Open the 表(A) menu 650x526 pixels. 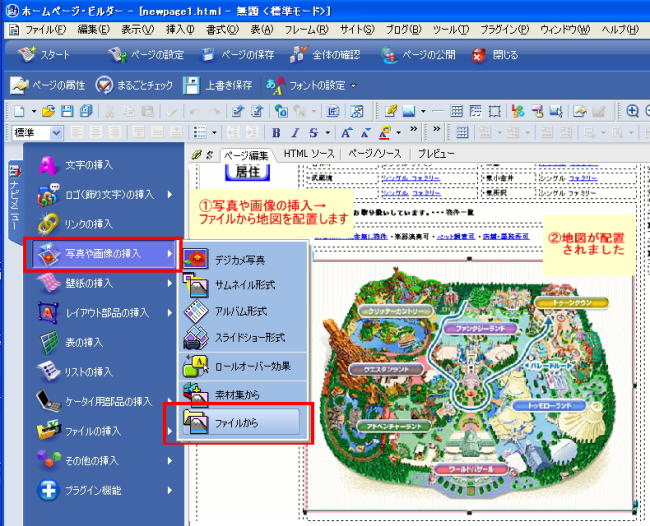click(262, 30)
